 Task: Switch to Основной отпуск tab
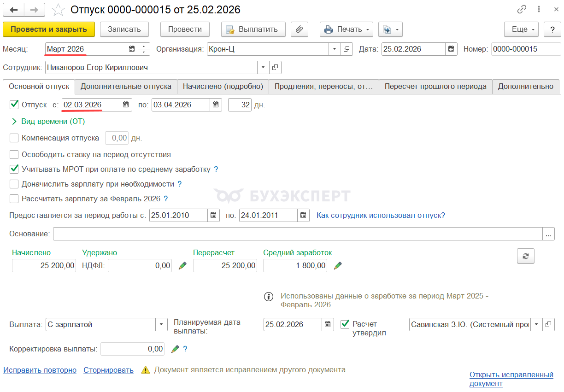39,86
